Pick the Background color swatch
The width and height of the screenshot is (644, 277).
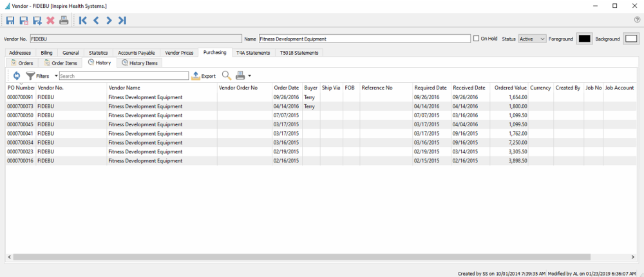631,39
